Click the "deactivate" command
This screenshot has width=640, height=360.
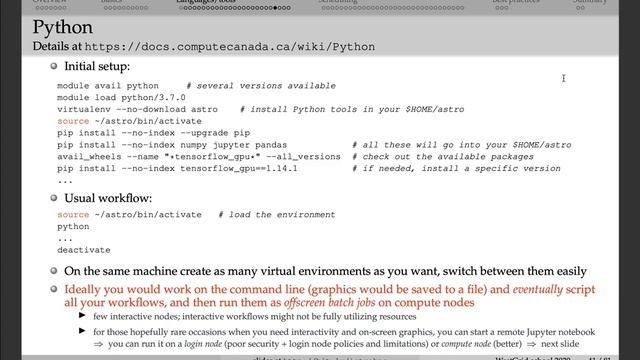coord(84,250)
